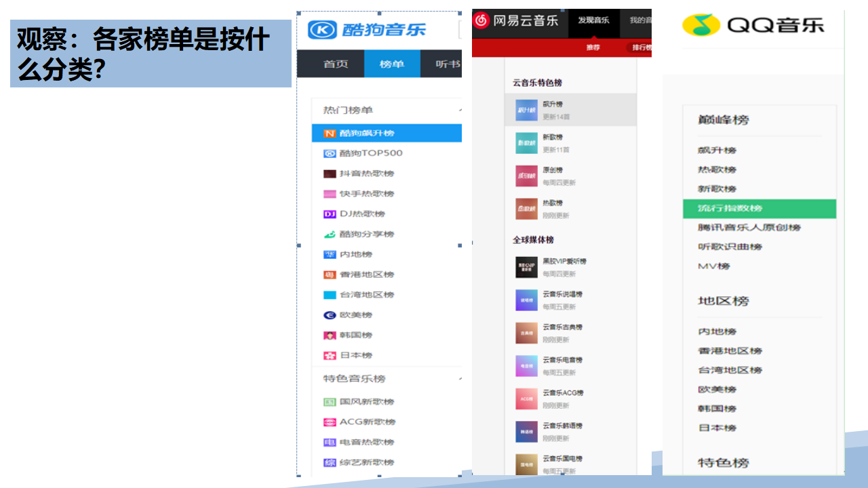The width and height of the screenshot is (868, 488).
Task: Click the green icon beside 国风新歌榜
Action: (x=330, y=402)
